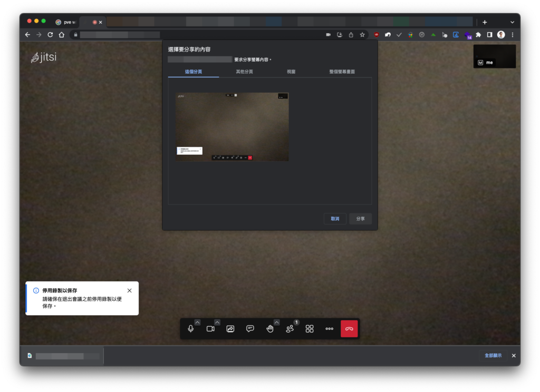
Task: Switch to 其他分頁 tab
Action: 245,72
